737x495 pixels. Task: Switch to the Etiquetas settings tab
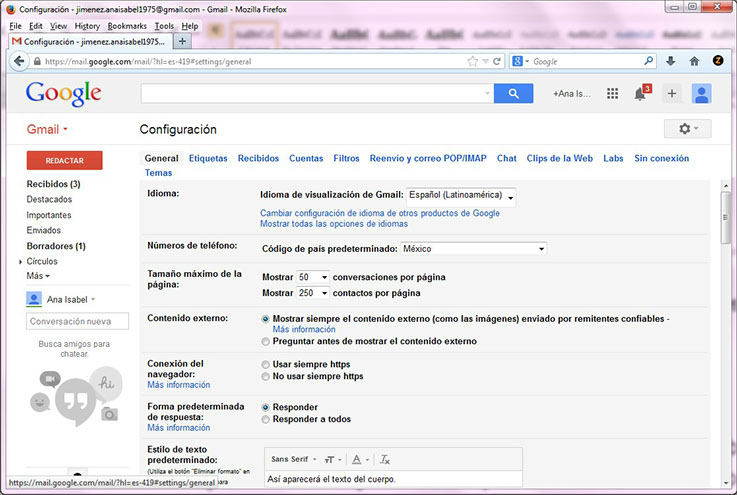pyautogui.click(x=208, y=158)
